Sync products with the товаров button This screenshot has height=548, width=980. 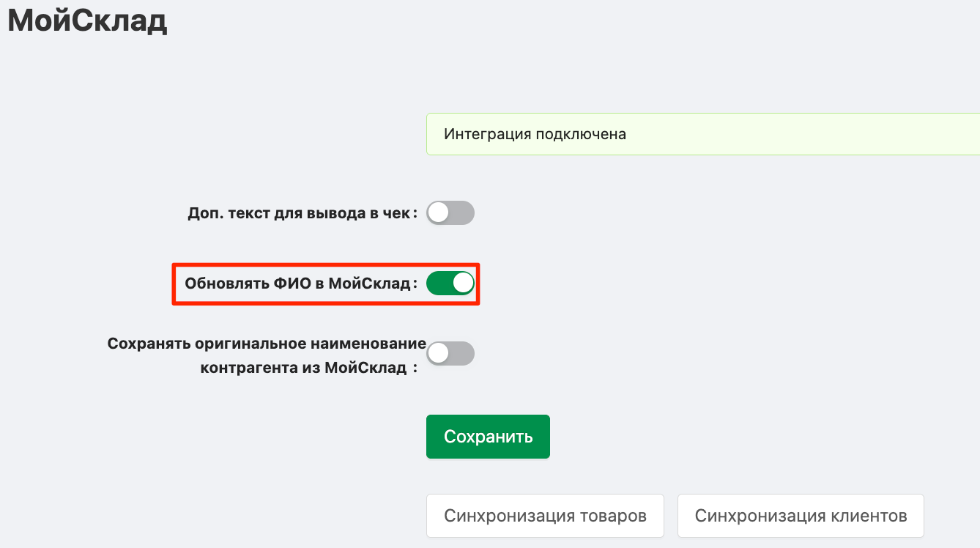pos(545,516)
